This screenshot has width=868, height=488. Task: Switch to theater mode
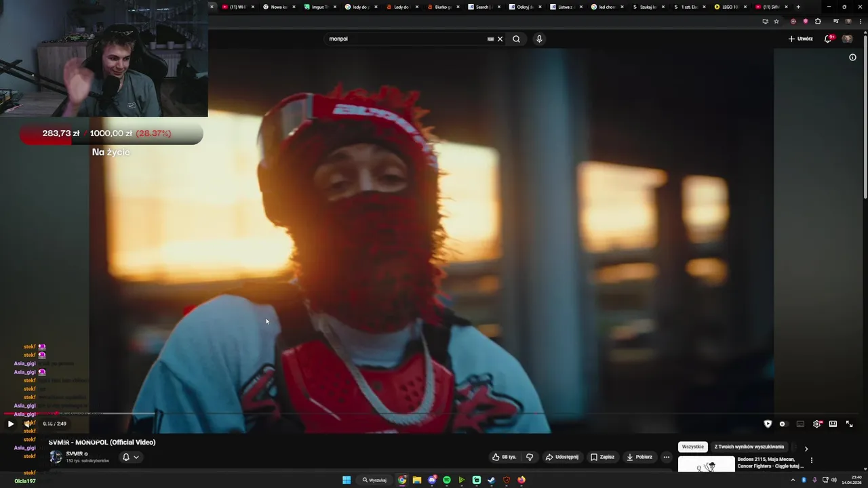(833, 424)
